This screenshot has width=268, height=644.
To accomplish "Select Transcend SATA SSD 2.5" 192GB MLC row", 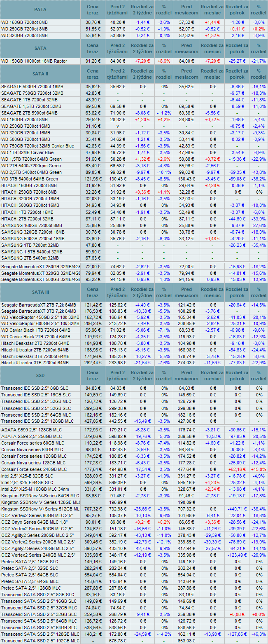I will (x=40, y=641).
